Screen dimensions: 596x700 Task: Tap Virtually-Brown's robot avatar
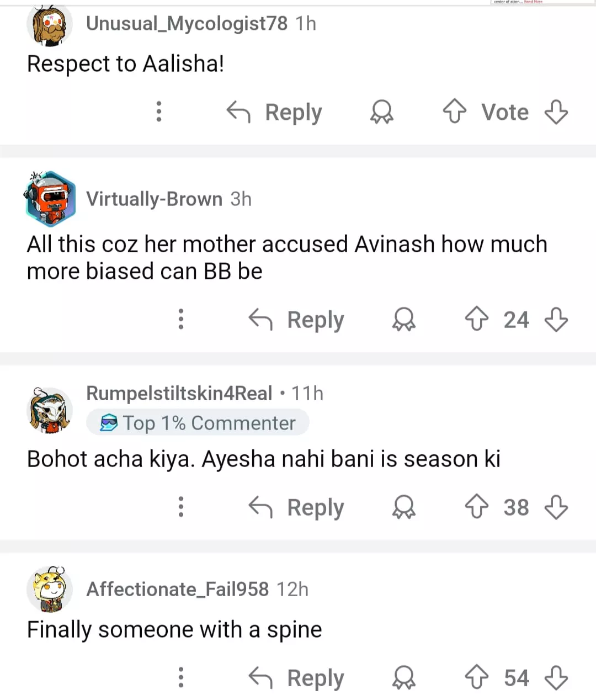pyautogui.click(x=50, y=199)
